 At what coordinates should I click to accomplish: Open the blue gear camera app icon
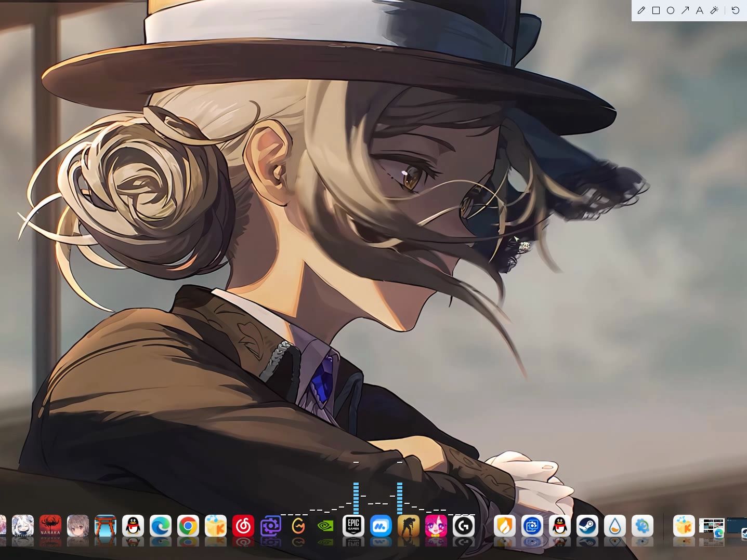[x=532, y=526]
